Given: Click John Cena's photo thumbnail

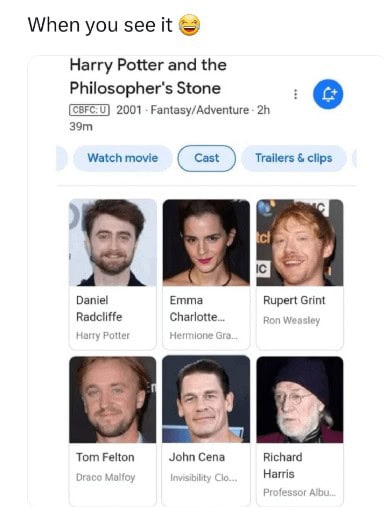Looking at the screenshot, I should (x=206, y=400).
